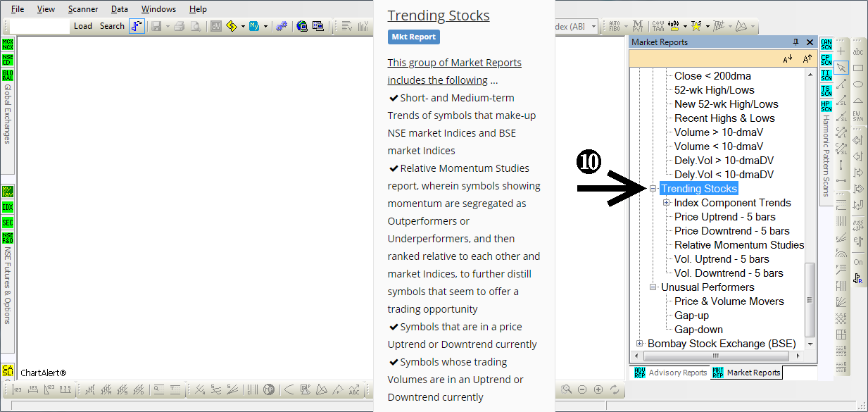
Task: Click the chart refresh icon beside Search
Action: pyautogui.click(x=137, y=26)
